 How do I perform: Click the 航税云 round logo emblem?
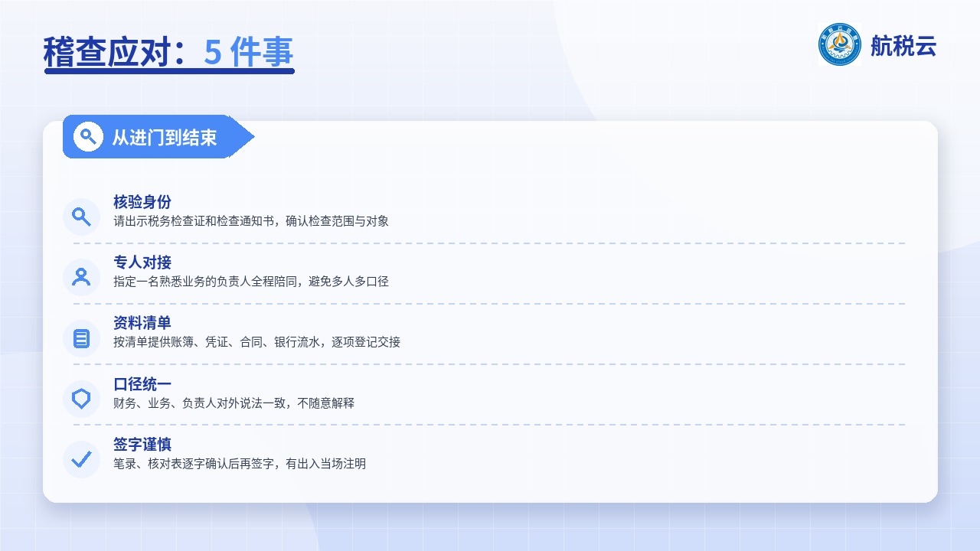[x=840, y=44]
